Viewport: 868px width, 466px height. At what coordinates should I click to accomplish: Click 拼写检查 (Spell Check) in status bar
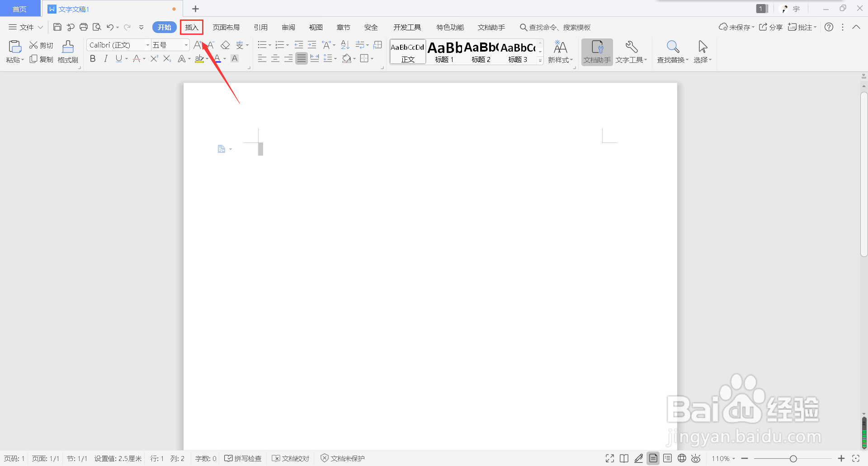point(243,458)
